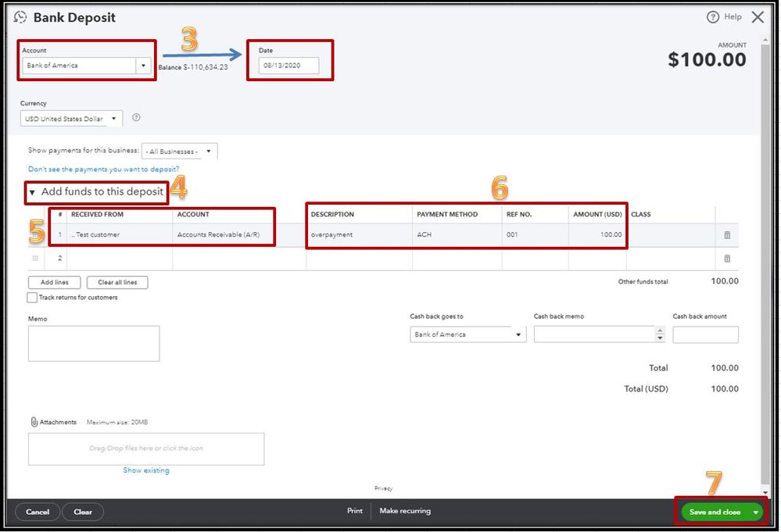The image size is (781, 532).
Task: Collapse the Add funds to this deposit section
Action: [32, 192]
